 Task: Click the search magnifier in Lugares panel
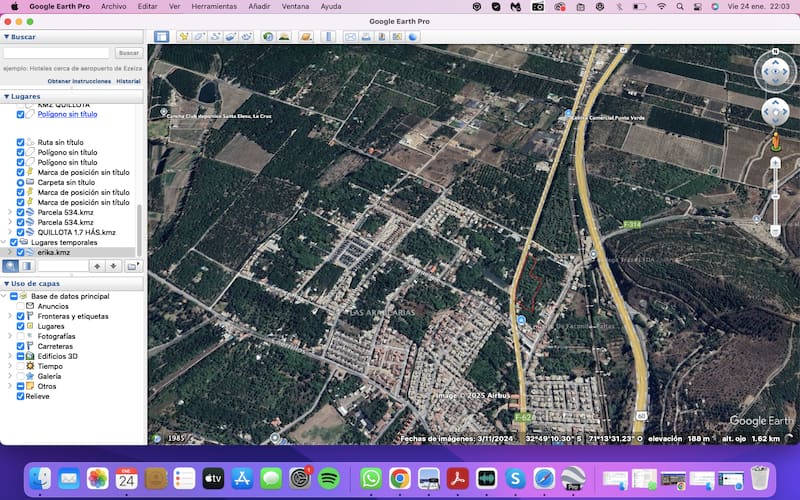coord(10,266)
